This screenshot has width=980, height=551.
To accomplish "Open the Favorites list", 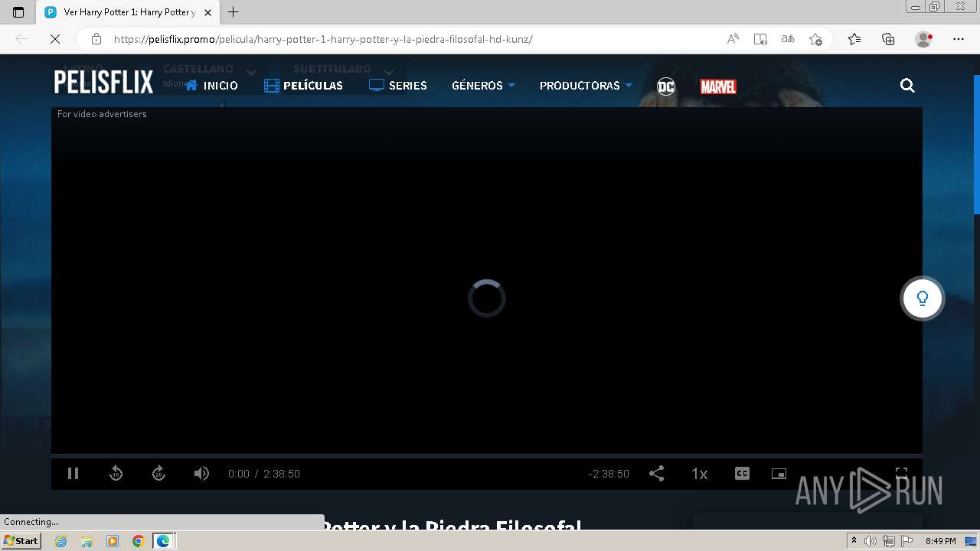I will tap(854, 39).
